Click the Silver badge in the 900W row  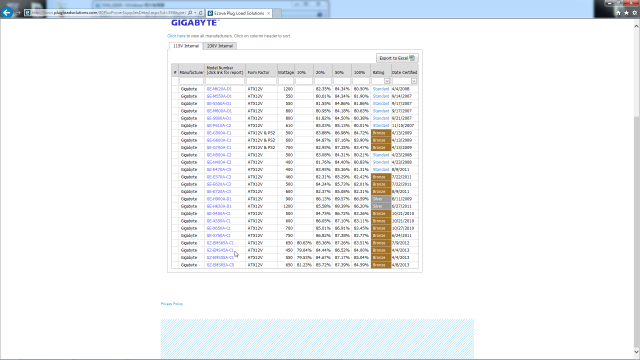pyautogui.click(x=381, y=199)
